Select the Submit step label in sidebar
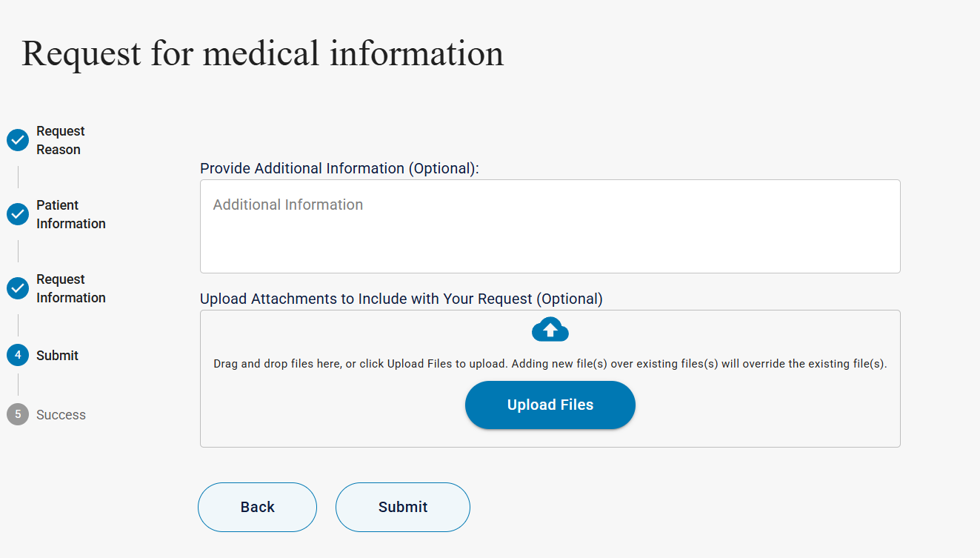Viewport: 980px width, 558px height. pyautogui.click(x=57, y=356)
